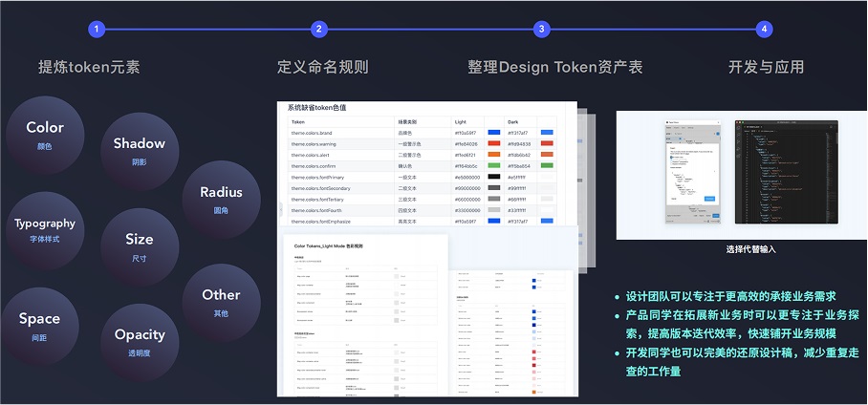868x405 pixels.
Task: Select the Shadow token bubble
Action: (x=139, y=151)
